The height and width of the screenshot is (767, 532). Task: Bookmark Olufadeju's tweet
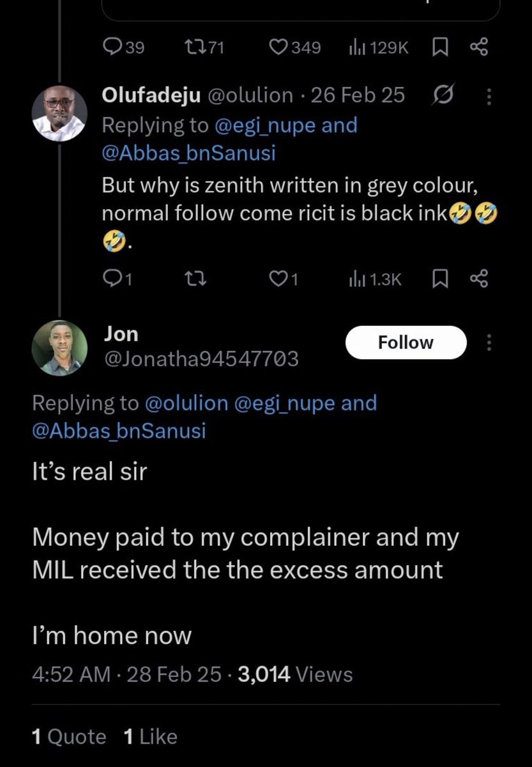[439, 278]
